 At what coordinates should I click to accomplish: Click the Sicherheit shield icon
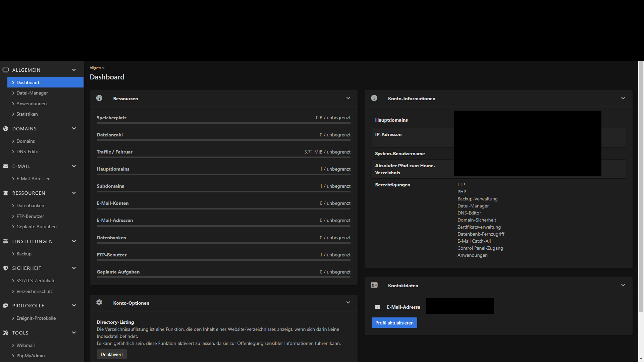point(6,268)
